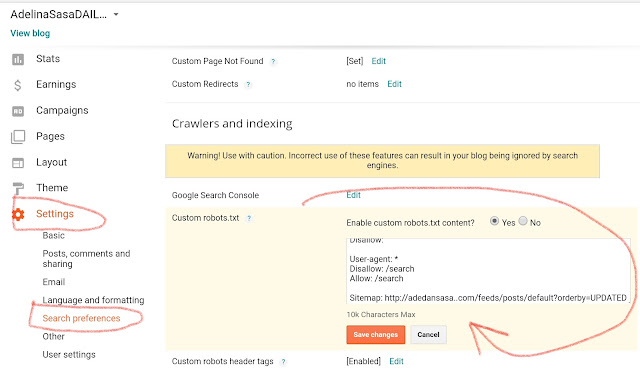Click the Earnings dollar sign icon

[x=18, y=85]
